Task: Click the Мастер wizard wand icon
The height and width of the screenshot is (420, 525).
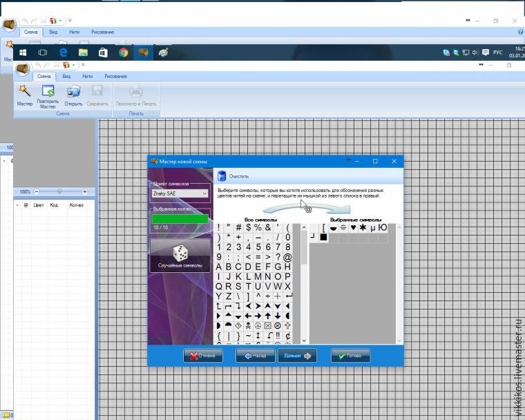Action: pyautogui.click(x=25, y=90)
